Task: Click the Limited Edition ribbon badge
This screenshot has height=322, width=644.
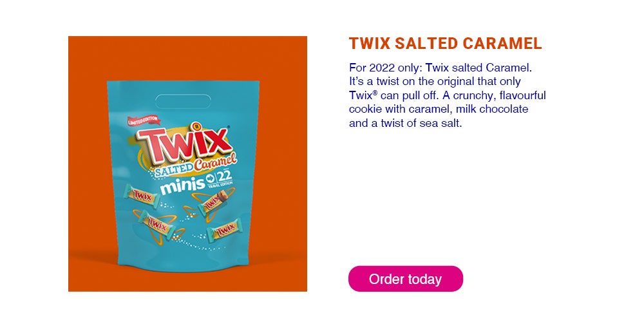Action: [x=143, y=121]
